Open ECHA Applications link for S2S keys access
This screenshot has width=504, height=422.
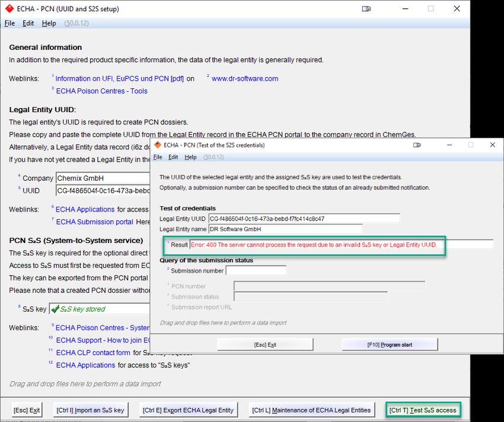[85, 365]
